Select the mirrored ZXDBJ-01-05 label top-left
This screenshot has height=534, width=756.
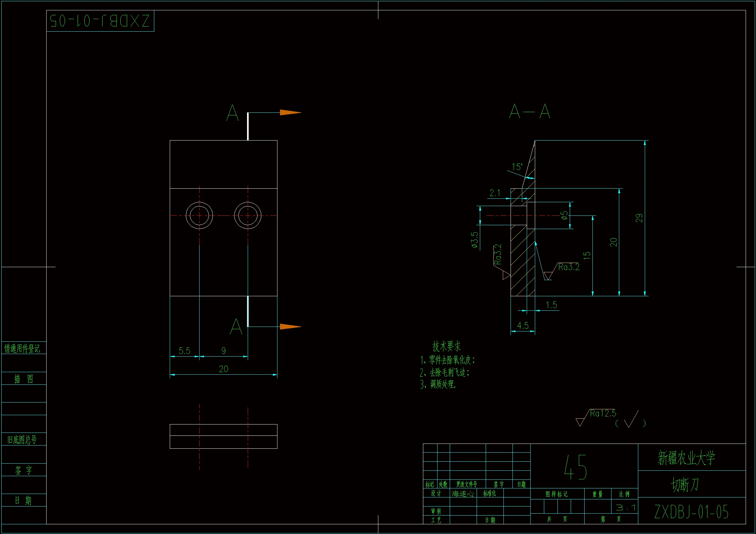click(100, 21)
